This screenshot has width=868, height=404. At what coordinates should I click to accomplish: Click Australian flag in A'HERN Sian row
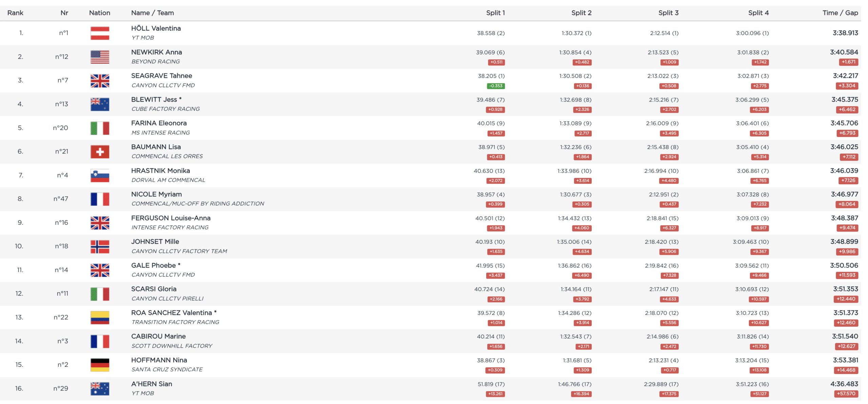(x=100, y=389)
